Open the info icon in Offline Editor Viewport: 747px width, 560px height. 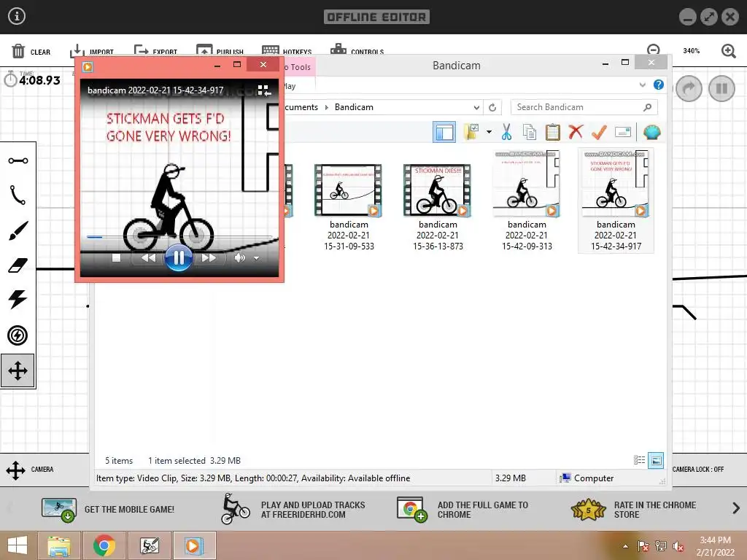coord(17,16)
